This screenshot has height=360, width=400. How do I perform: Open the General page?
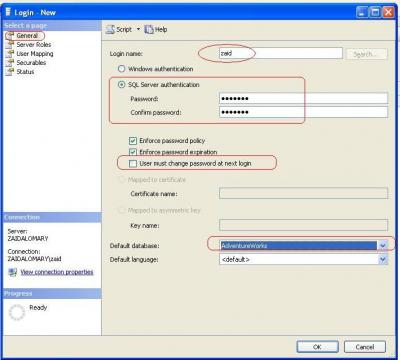pos(27,36)
